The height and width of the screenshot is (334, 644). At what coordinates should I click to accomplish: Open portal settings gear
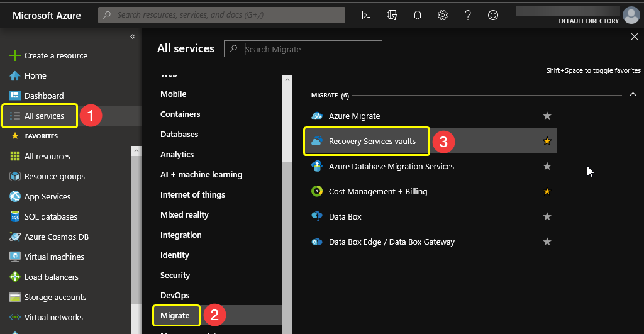point(442,15)
